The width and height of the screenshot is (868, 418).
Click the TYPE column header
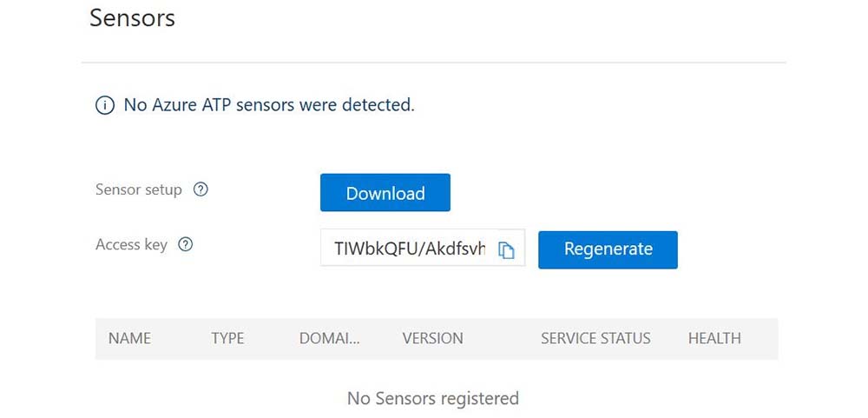tap(227, 339)
